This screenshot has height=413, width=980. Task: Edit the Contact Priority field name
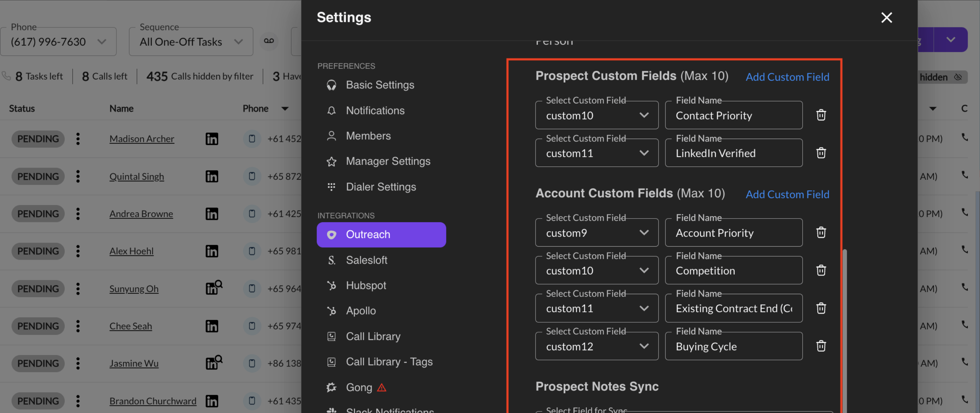pos(733,115)
